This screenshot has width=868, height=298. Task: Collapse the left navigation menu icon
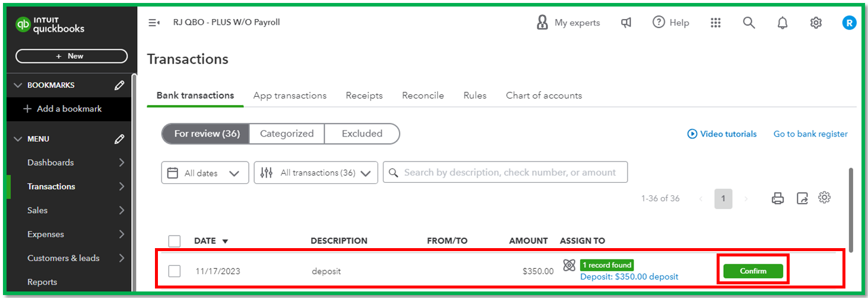coord(154,23)
